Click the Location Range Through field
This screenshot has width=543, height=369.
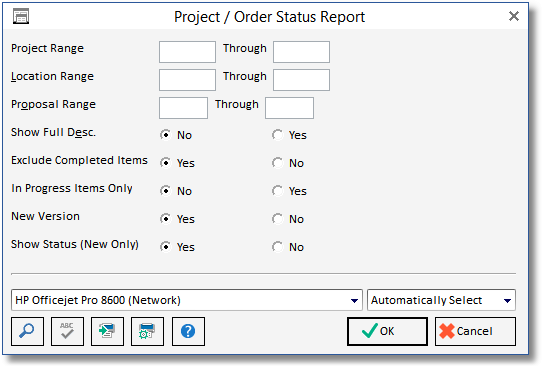[301, 80]
